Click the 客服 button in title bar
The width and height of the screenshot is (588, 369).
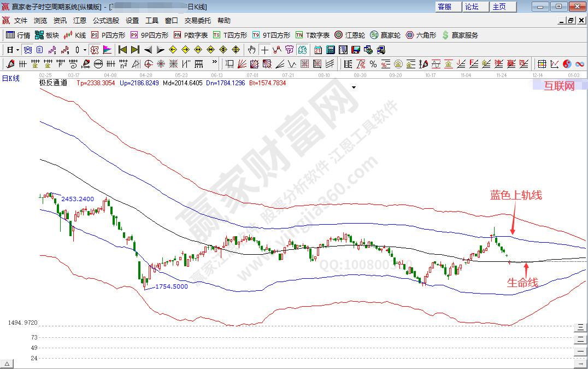point(445,7)
